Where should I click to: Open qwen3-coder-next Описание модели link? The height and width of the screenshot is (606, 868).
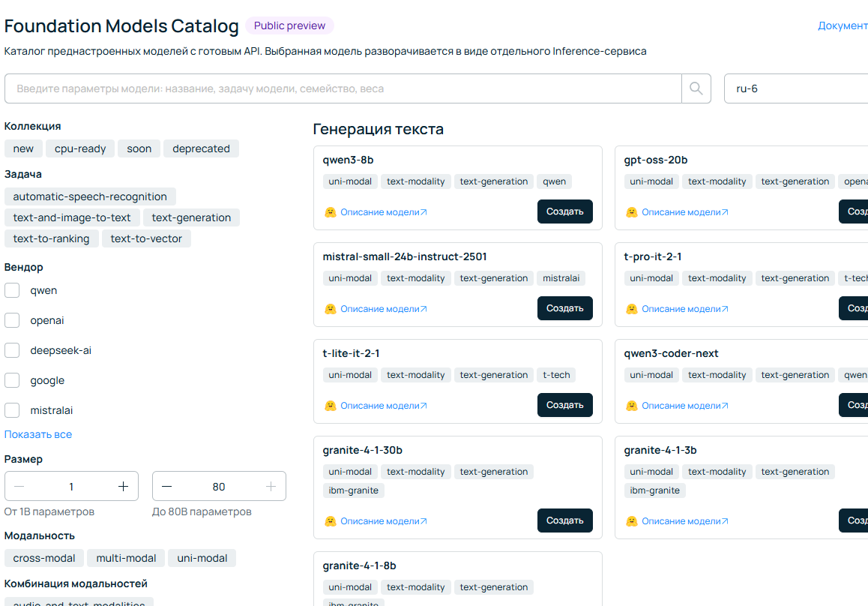685,406
